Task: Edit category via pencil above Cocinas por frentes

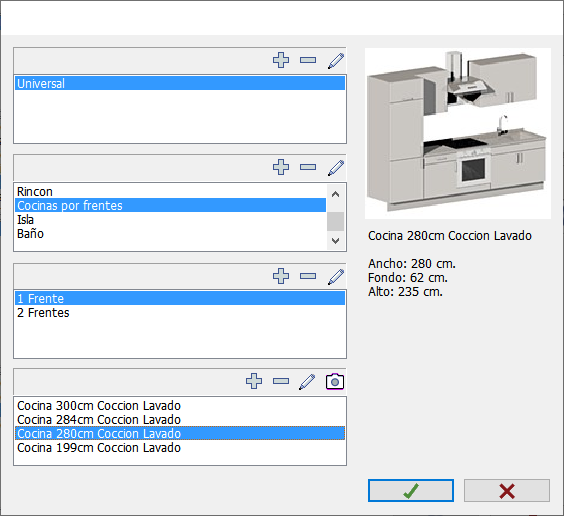Action: (x=336, y=168)
